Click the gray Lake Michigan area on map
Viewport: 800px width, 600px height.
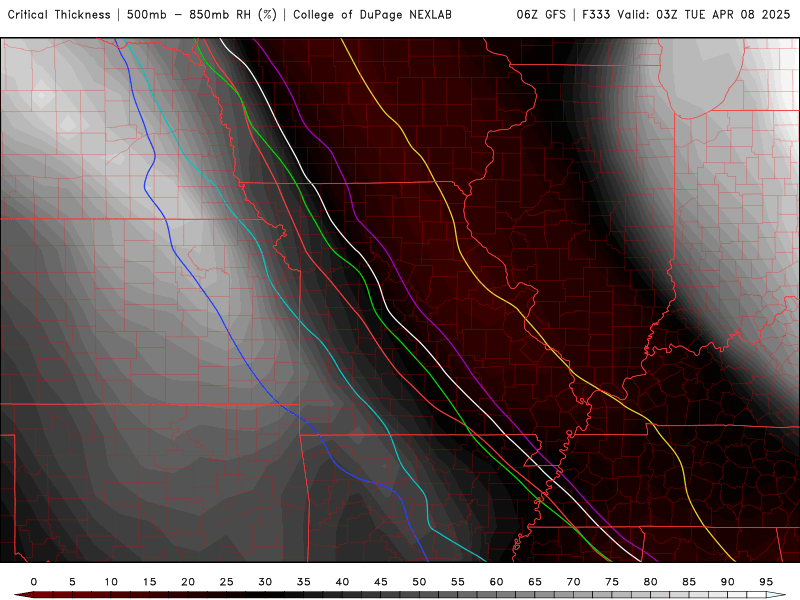pyautogui.click(x=703, y=77)
